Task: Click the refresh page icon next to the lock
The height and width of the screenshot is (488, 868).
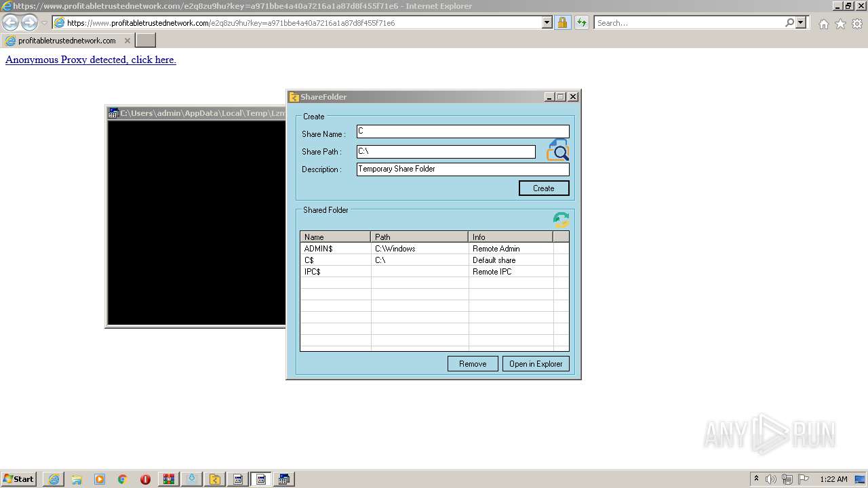Action: pyautogui.click(x=582, y=22)
